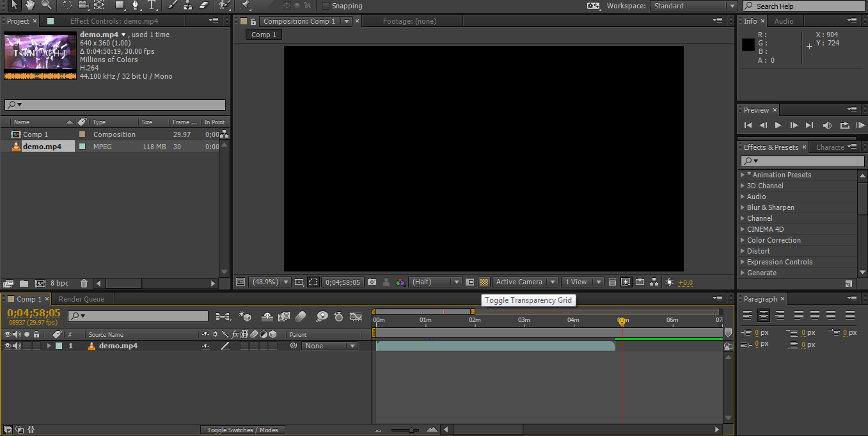Open resolution dropdown showing Half
868x436 pixels.
tap(436, 282)
